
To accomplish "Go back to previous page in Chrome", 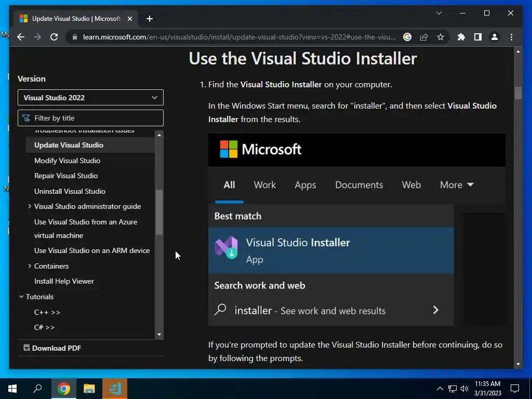I will [x=21, y=37].
